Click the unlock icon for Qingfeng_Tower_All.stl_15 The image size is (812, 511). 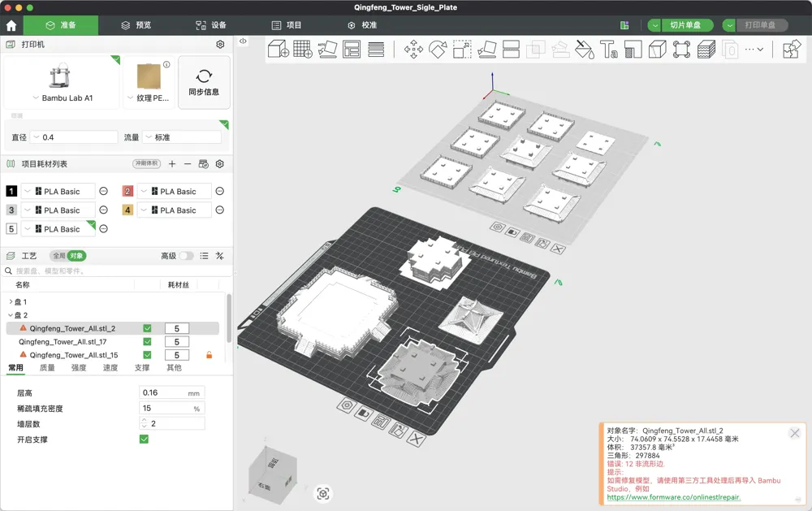209,355
